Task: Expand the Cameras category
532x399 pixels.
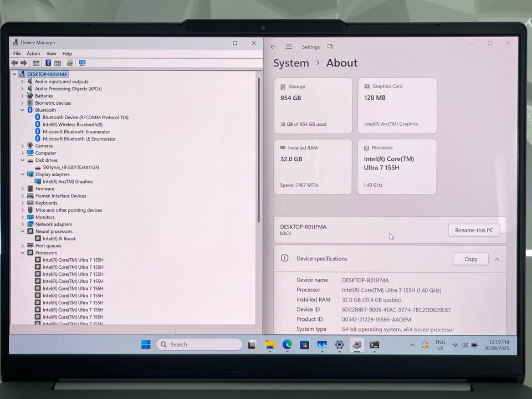Action: [x=23, y=146]
